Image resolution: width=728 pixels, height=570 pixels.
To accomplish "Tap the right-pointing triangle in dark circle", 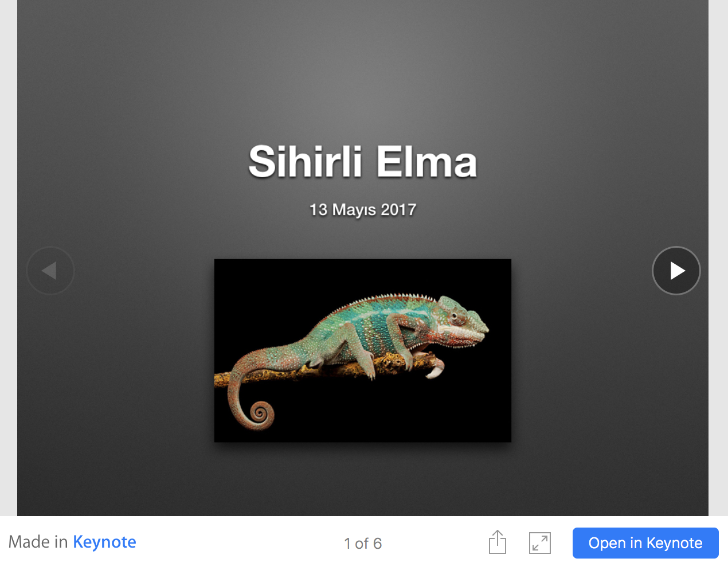I will tap(678, 271).
